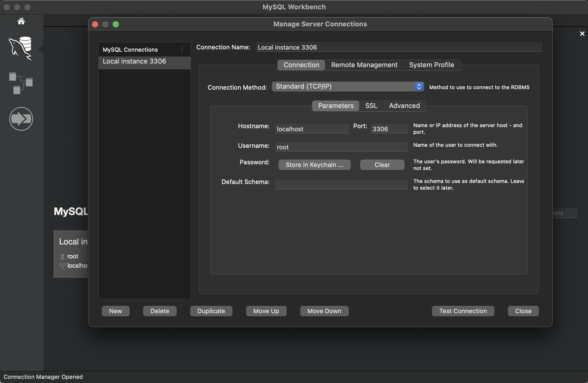This screenshot has width=588, height=383.
Task: Open the Migration wizard arrow icon
Action: [21, 119]
